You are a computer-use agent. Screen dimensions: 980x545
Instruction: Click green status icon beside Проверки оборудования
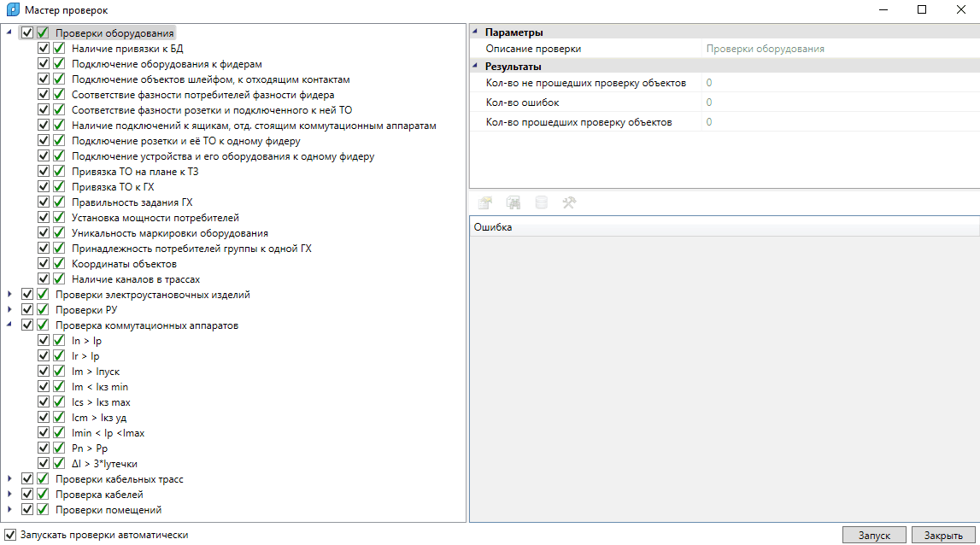[x=43, y=33]
